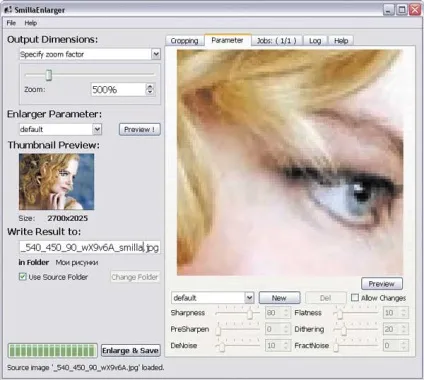This screenshot has height=380, width=424.
Task: Click the size value 2700x2025
Action: pos(67,218)
